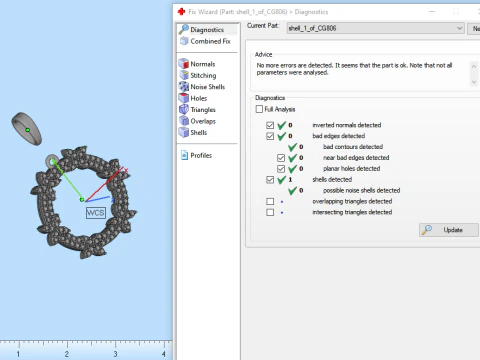Uncheck shells detected checkbox
This screenshot has height=360, width=480.
coord(270,180)
